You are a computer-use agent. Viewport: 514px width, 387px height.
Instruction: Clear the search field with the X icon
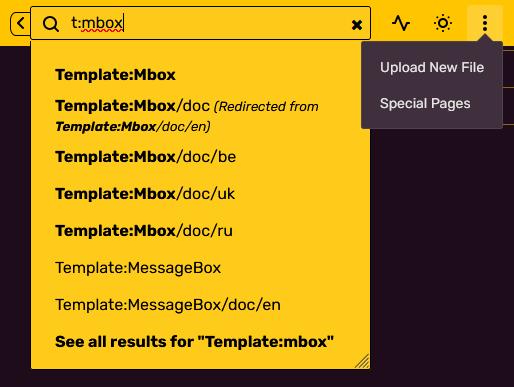[357, 25]
